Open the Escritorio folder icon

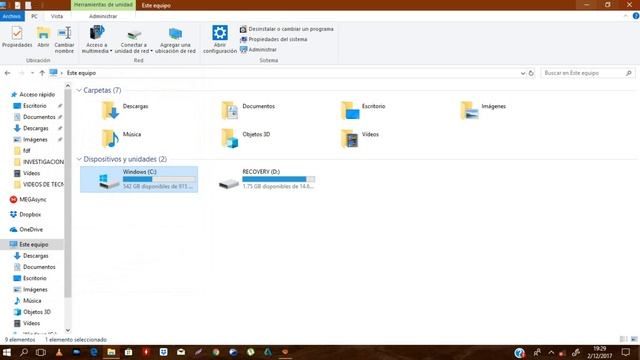click(350, 110)
